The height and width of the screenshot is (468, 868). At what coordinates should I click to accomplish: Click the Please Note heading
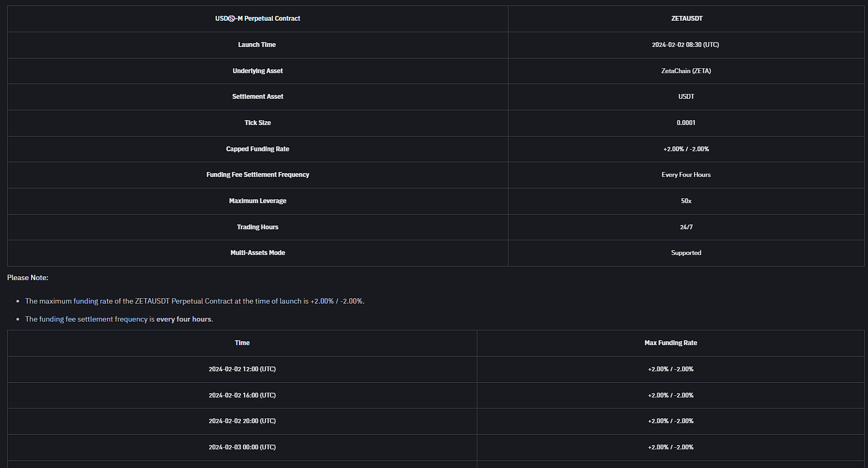point(28,278)
